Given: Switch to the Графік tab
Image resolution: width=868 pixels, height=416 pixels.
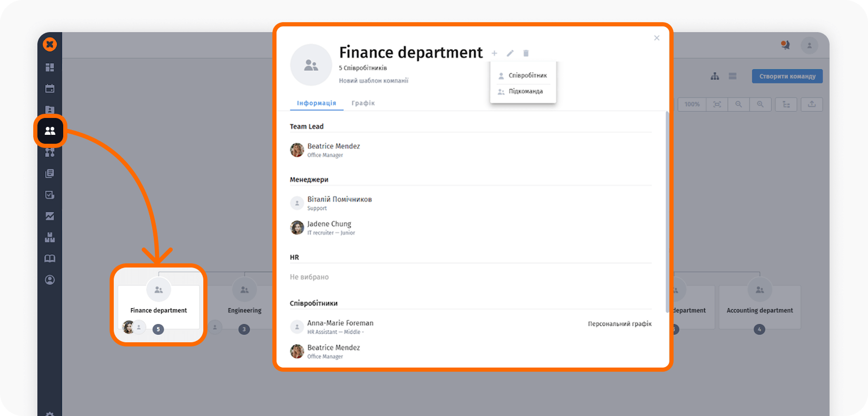Looking at the screenshot, I should click(363, 103).
